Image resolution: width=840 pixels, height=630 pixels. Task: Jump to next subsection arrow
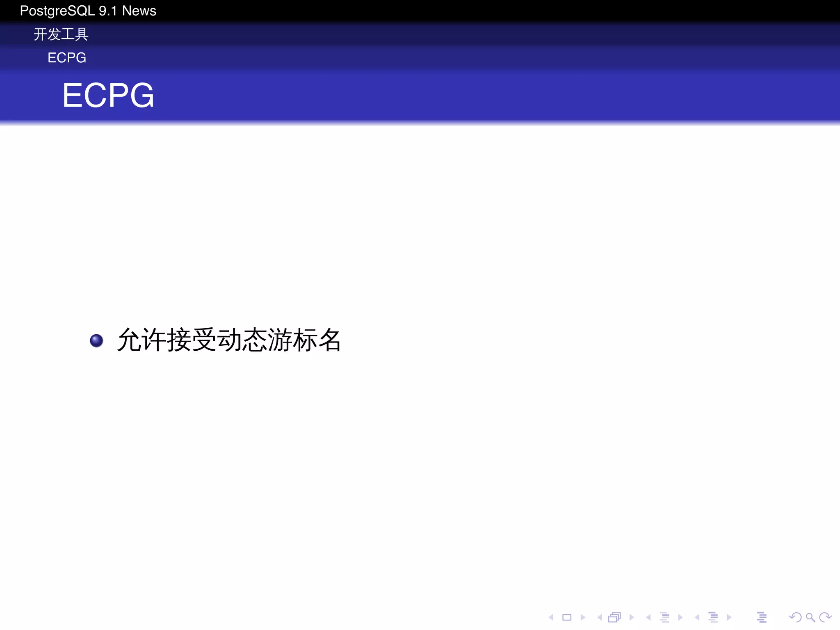[680, 617]
